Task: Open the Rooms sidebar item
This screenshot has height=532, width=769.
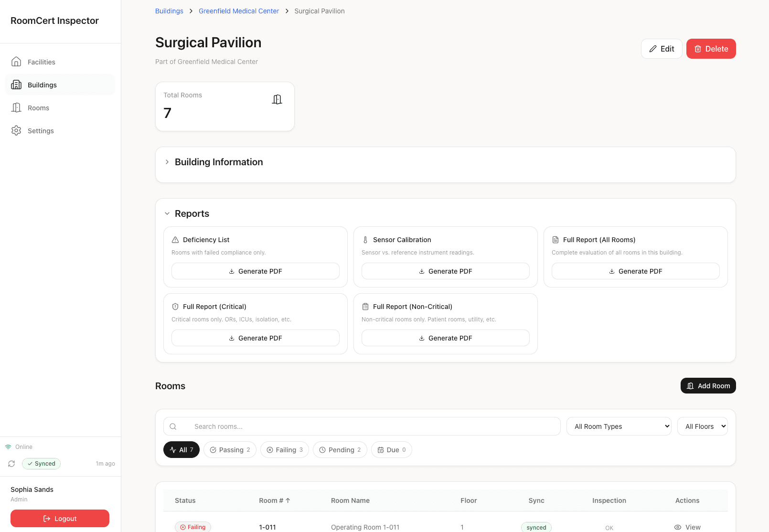Action: (60, 108)
